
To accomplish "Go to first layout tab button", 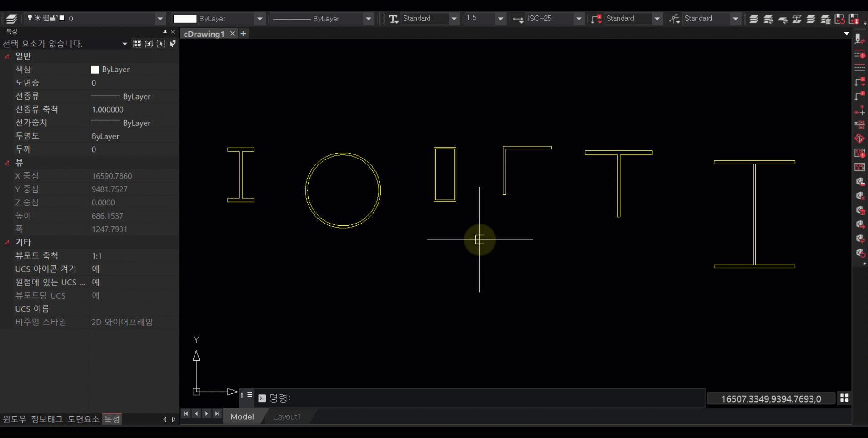I will 186,414.
